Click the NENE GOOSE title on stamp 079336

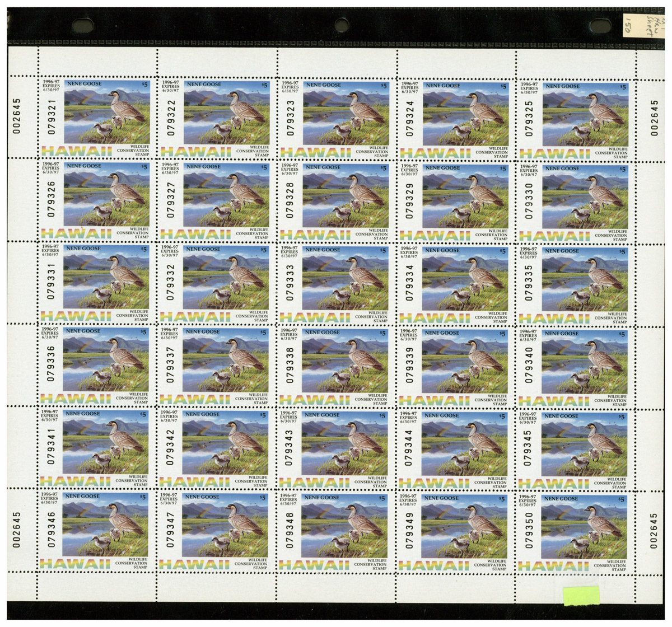(x=84, y=331)
